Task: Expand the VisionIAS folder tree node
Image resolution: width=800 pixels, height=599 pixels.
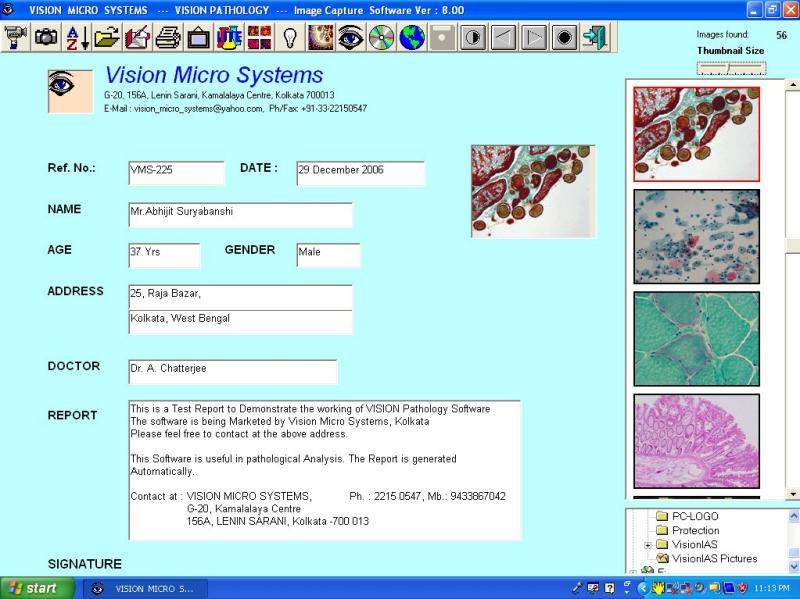Action: (648, 545)
